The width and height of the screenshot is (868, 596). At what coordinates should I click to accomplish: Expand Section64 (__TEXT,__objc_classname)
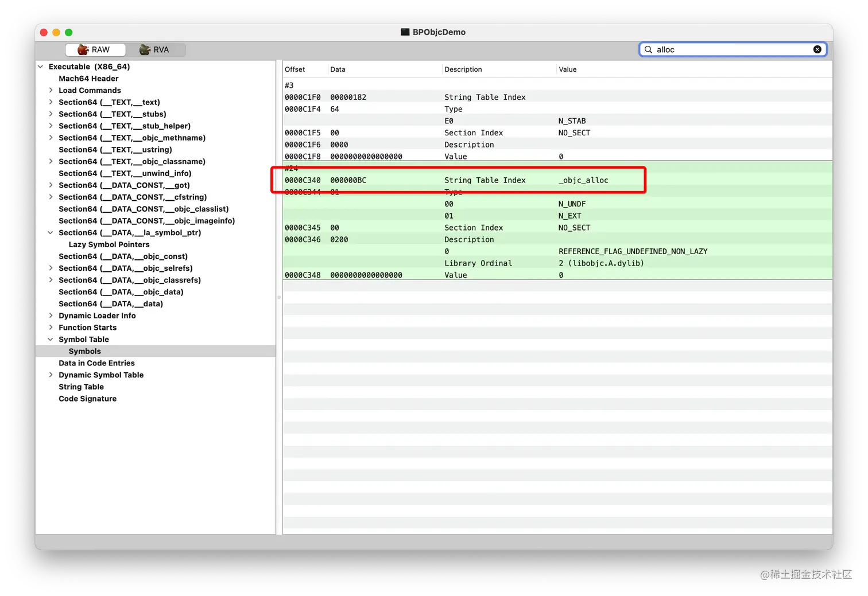point(51,161)
